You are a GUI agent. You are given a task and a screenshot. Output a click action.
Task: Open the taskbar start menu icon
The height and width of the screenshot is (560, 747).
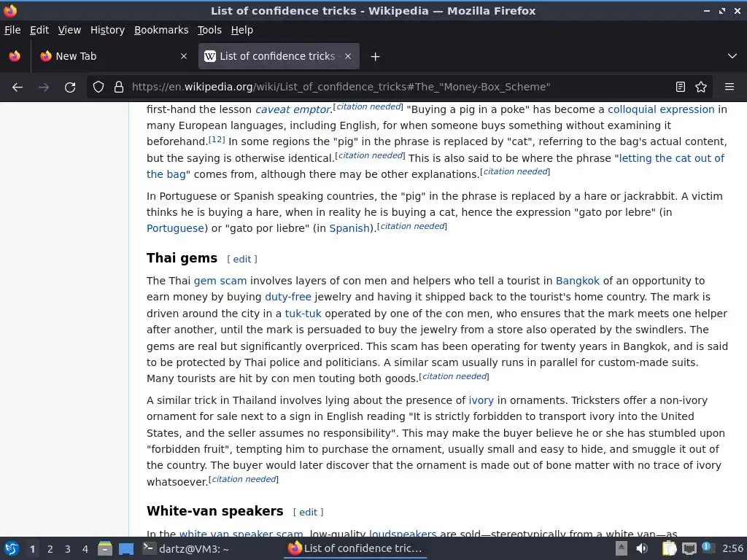click(12, 548)
